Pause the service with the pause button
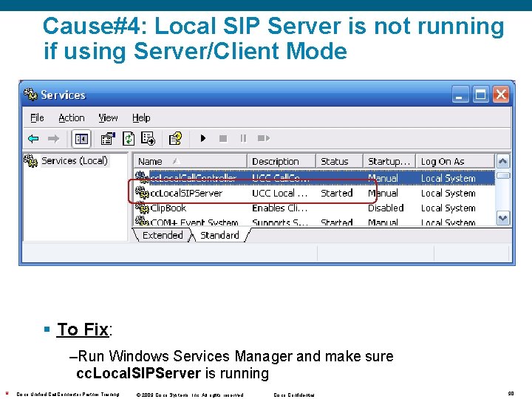Viewport: 532px width, 399px height. (x=243, y=138)
